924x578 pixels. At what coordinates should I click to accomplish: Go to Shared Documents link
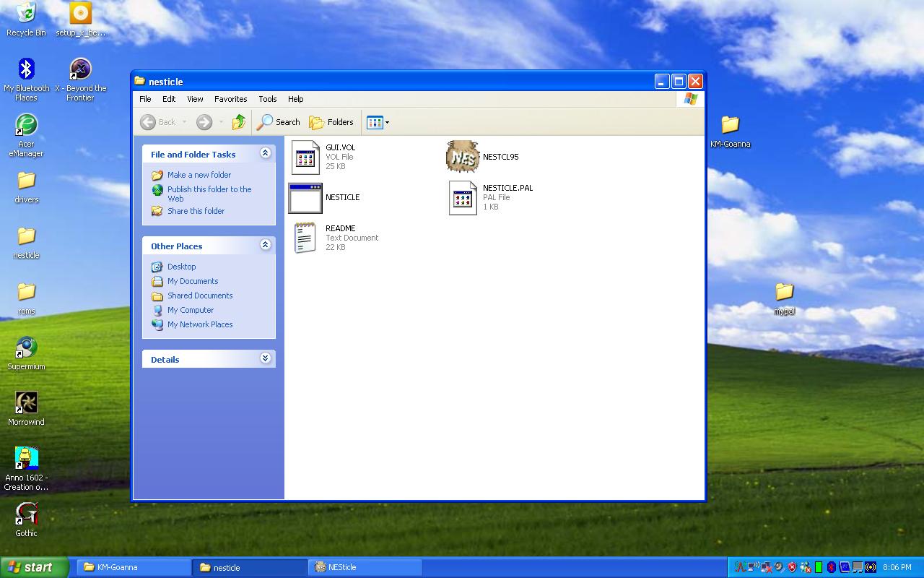(x=200, y=296)
